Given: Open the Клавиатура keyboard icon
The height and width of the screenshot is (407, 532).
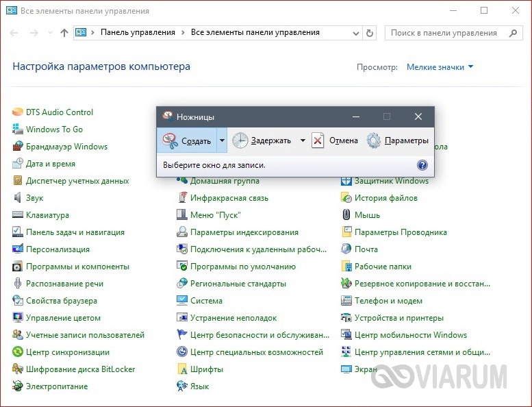Looking at the screenshot, I should [x=18, y=214].
